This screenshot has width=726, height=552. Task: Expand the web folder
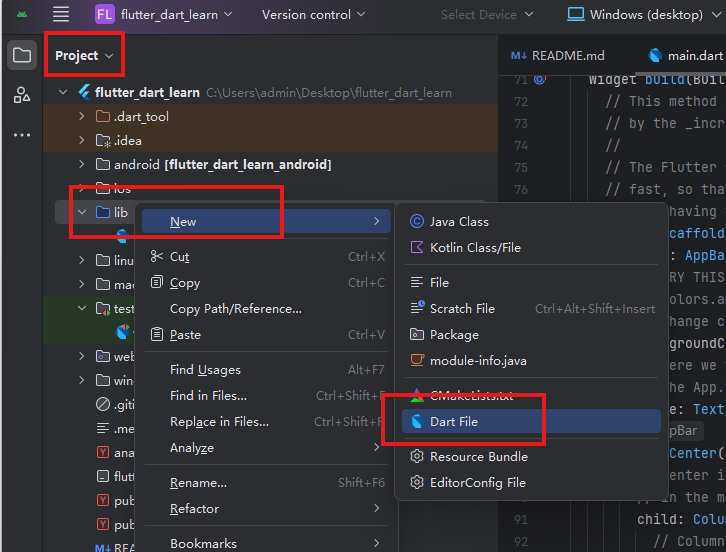click(x=81, y=356)
